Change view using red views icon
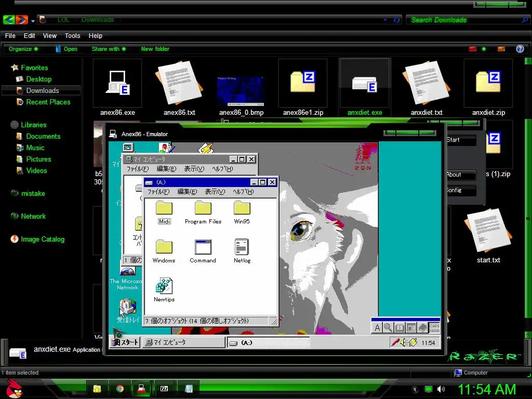This screenshot has height=399, width=532. [473, 49]
